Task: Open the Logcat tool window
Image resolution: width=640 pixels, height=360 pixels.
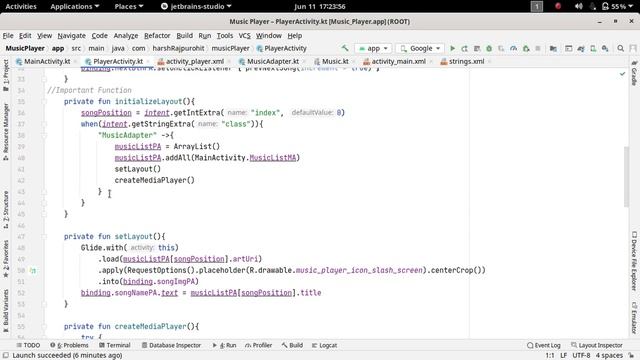Action: [324, 345]
